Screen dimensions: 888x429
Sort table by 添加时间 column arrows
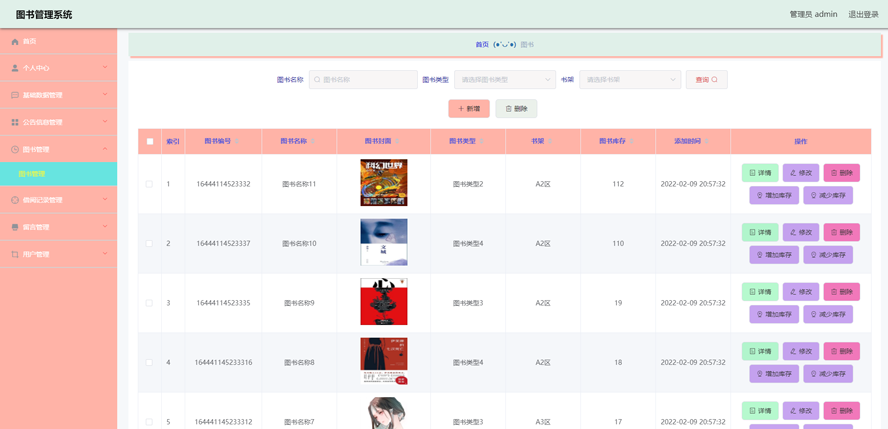(706, 141)
